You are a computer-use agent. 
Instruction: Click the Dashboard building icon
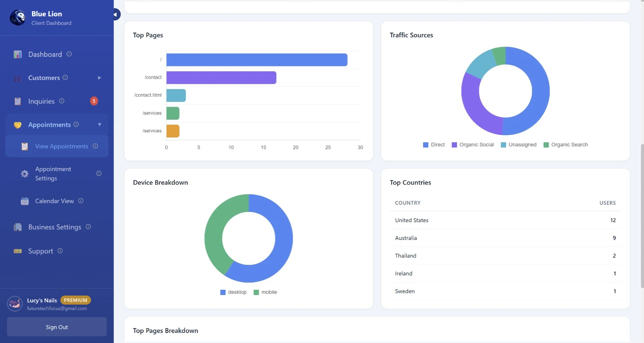pyautogui.click(x=18, y=54)
